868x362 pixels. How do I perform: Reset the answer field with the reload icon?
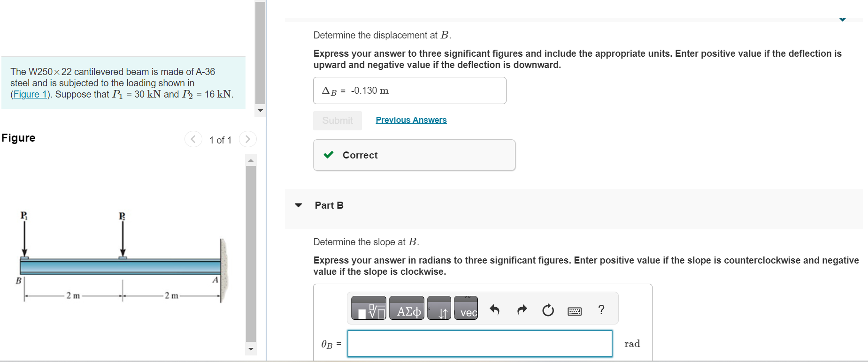click(x=547, y=309)
